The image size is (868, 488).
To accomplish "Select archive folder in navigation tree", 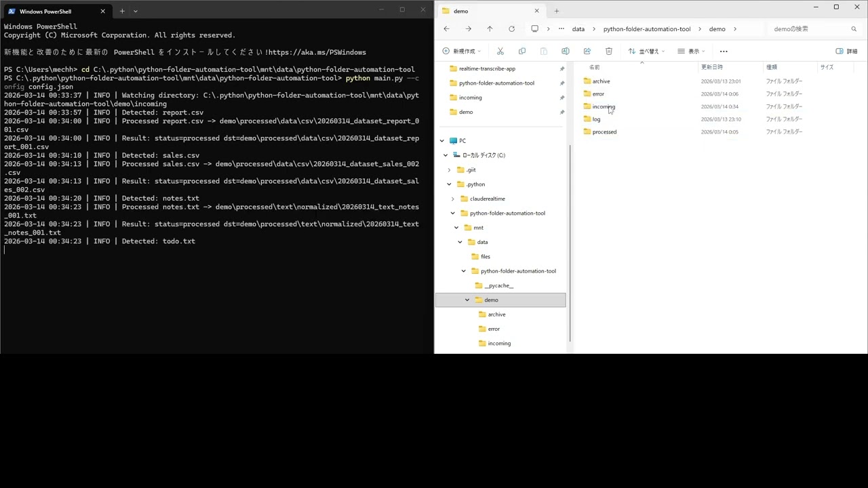I will (496, 314).
